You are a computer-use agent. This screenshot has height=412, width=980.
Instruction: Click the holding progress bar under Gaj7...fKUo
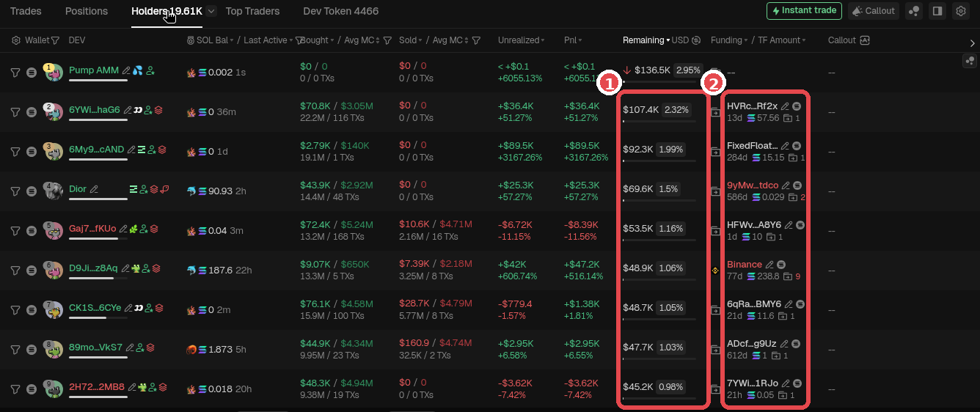tap(98, 239)
